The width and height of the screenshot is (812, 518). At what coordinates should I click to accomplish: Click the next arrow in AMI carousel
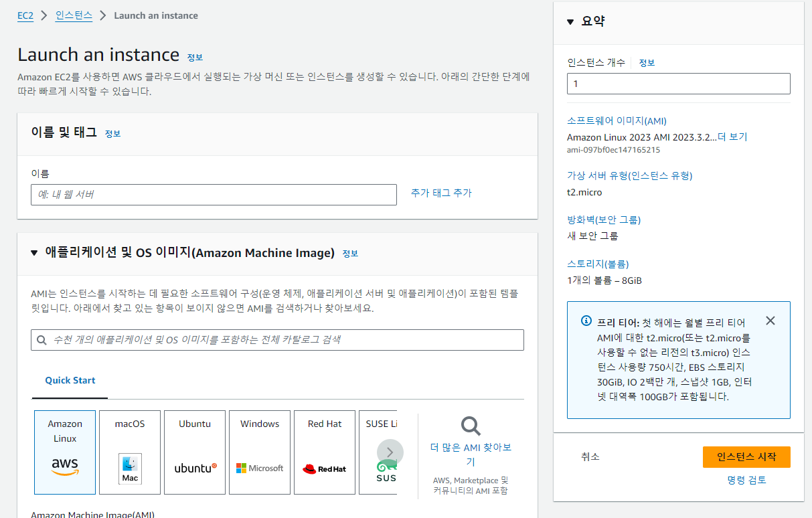tap(390, 452)
